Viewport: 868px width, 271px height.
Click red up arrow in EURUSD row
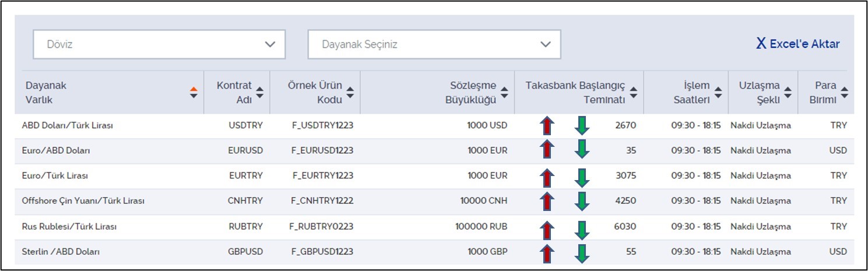click(x=547, y=149)
